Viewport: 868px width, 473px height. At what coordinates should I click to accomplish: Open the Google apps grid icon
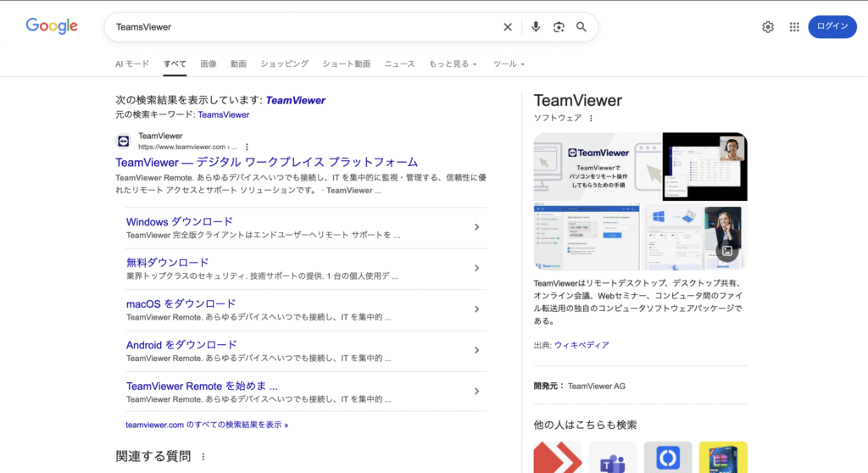(794, 27)
